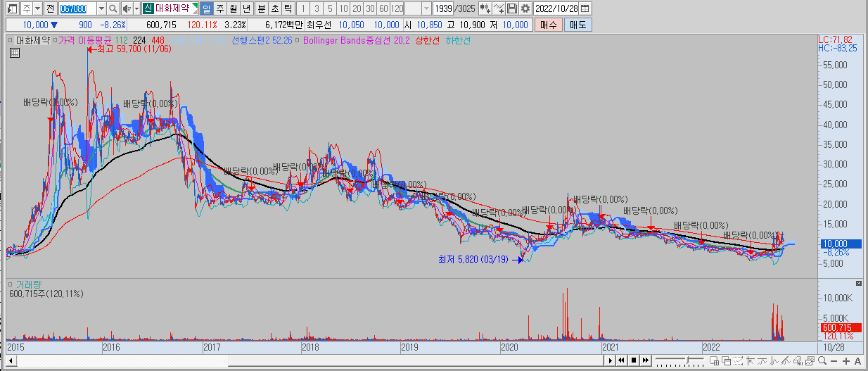Choose interval button 10
This screenshot has height=371, width=868.
343,8
